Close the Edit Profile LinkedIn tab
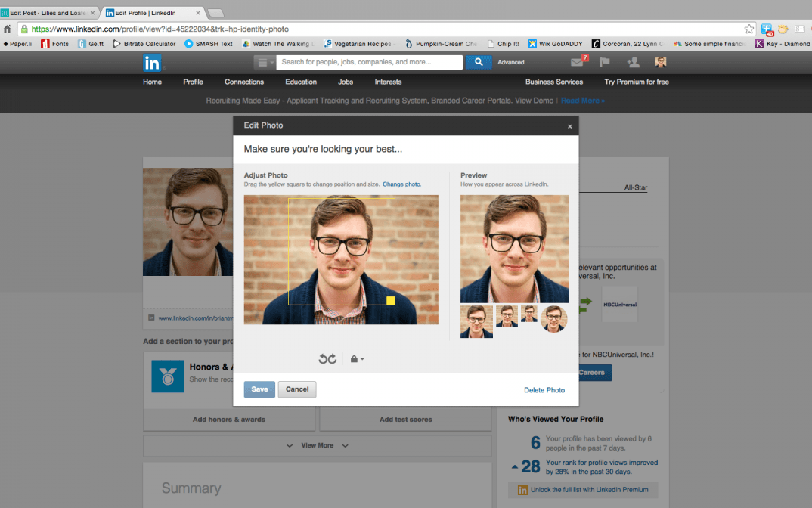 [198, 13]
